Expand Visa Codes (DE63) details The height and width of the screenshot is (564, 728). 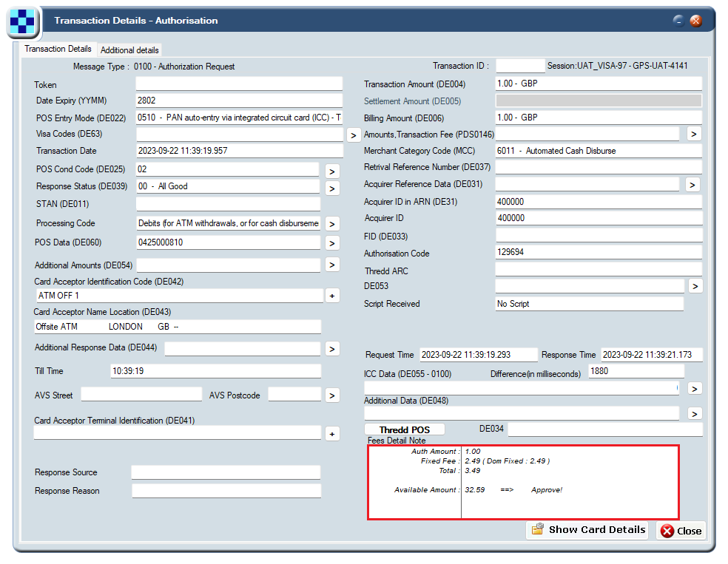click(354, 135)
